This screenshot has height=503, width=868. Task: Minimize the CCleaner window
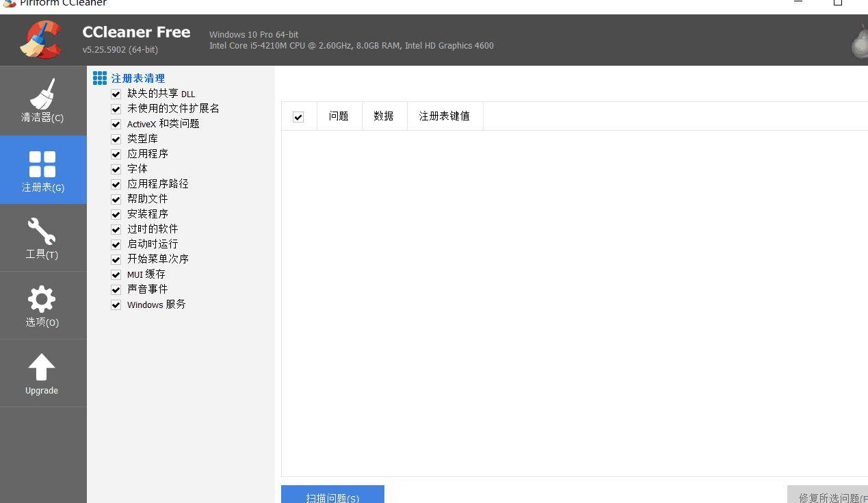[798, 3]
